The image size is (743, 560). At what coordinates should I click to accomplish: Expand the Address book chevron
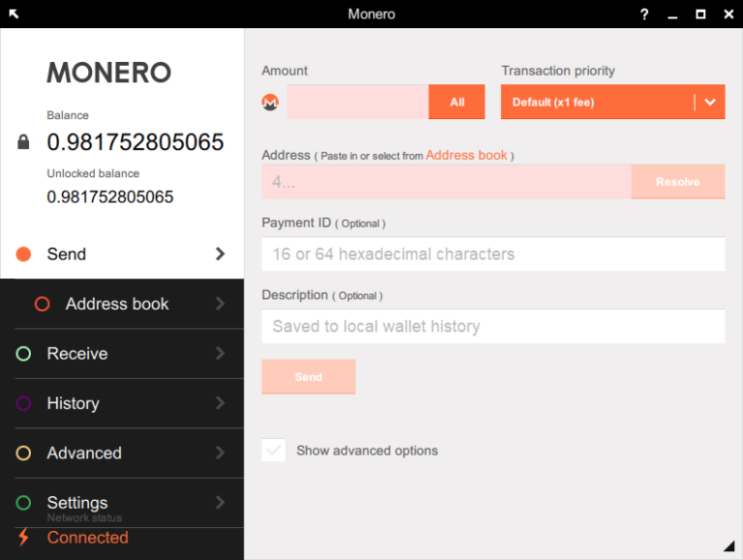(220, 304)
